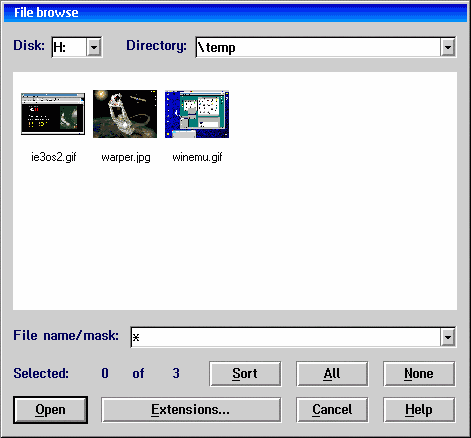Screen dimensions: 471x438
Task: Select all files with All button
Action: point(332,374)
